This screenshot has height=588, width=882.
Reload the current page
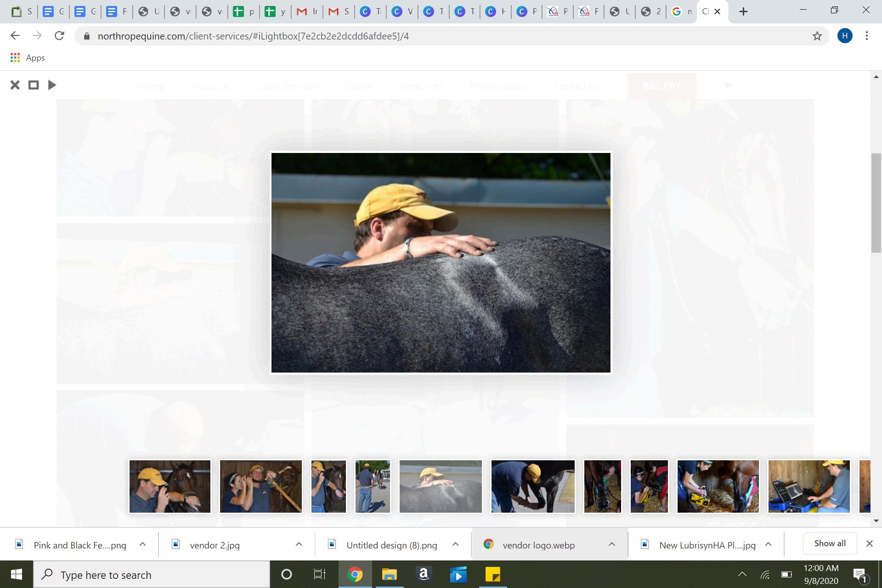click(x=59, y=36)
